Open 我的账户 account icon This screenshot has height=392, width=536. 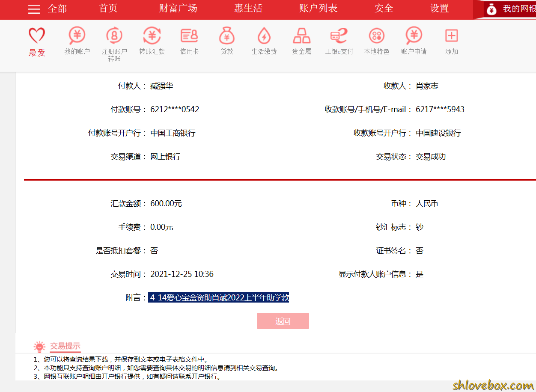77,36
